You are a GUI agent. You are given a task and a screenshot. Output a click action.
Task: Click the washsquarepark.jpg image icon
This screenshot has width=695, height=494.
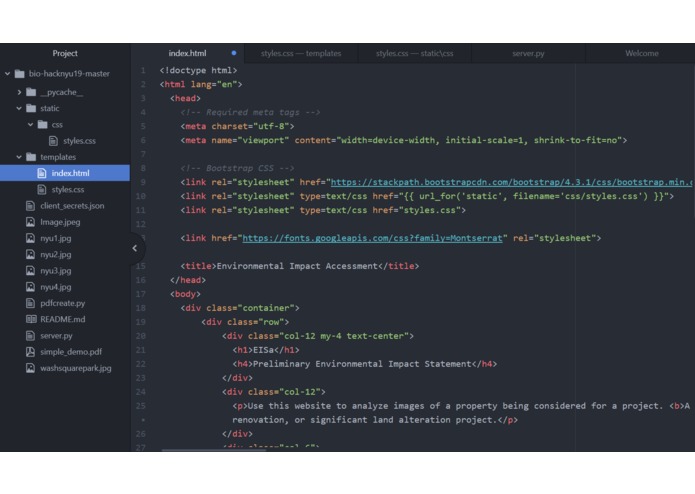(x=30, y=368)
